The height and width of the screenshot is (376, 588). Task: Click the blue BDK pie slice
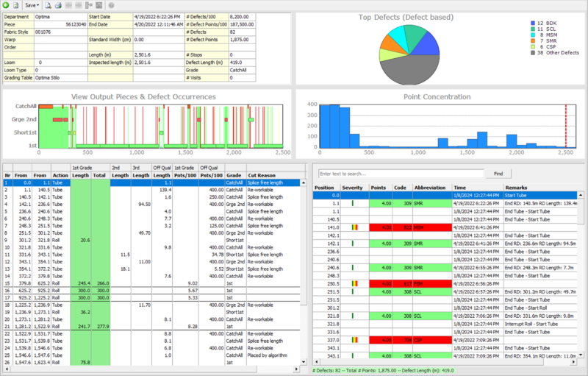tap(428, 45)
